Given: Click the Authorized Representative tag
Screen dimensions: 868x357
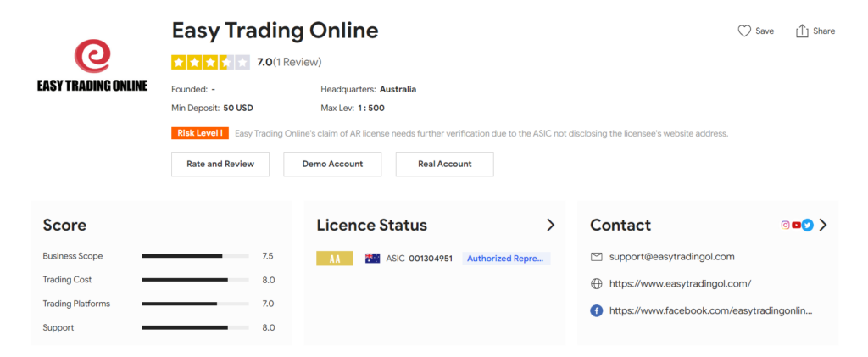Looking at the screenshot, I should 506,259.
